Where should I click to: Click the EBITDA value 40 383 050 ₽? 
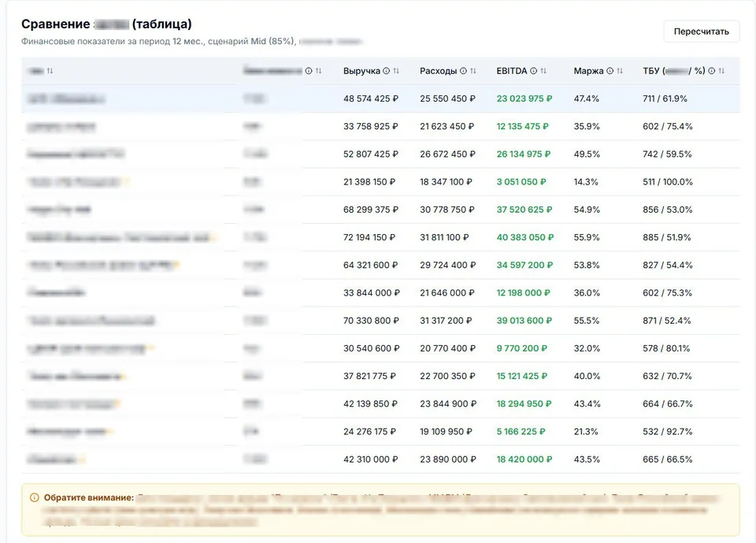pyautogui.click(x=525, y=237)
